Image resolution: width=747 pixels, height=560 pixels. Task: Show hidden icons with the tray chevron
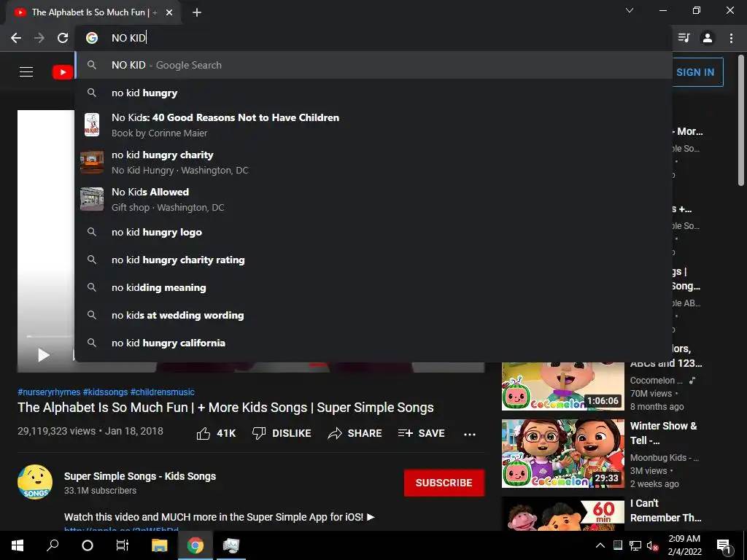(x=600, y=545)
